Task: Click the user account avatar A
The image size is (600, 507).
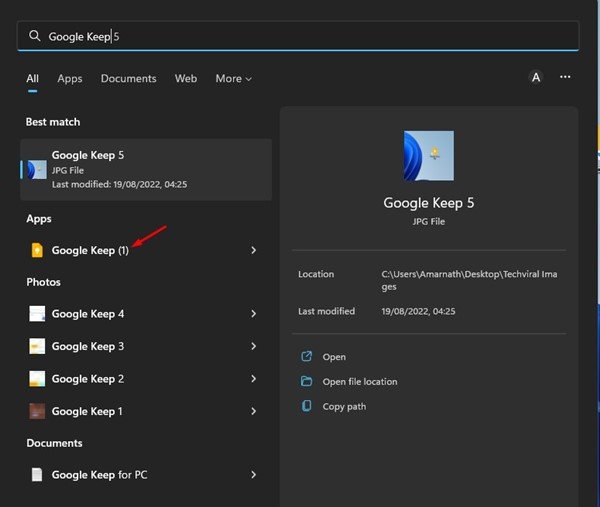Action: (536, 78)
